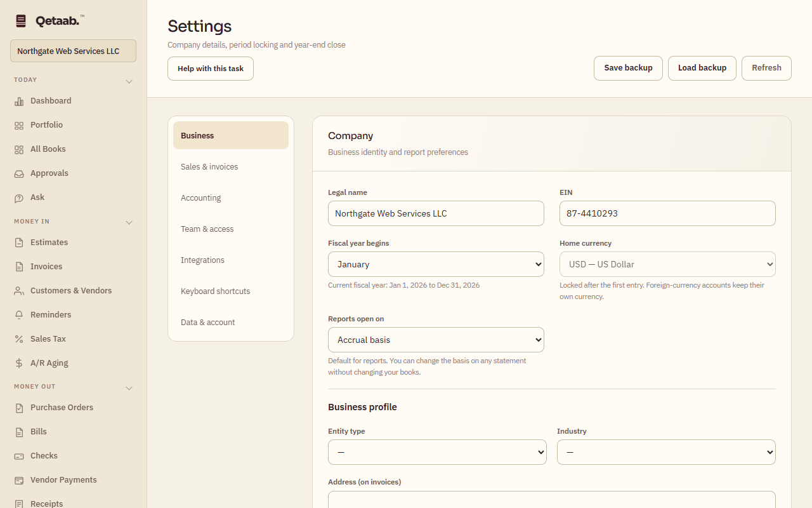Switch to Sales & invoices settings
Screen dimensions: 812x508
pos(231,166)
